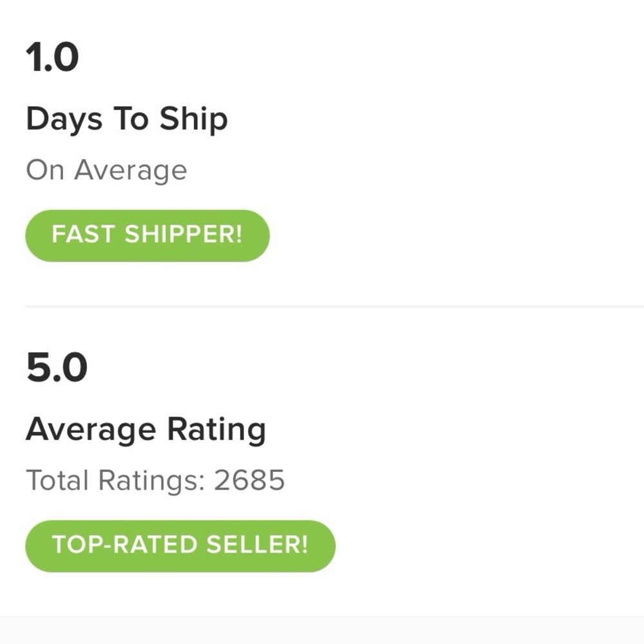This screenshot has height=644, width=644.
Task: Tap the word SHIPPER! inside the first badge
Action: click(184, 234)
